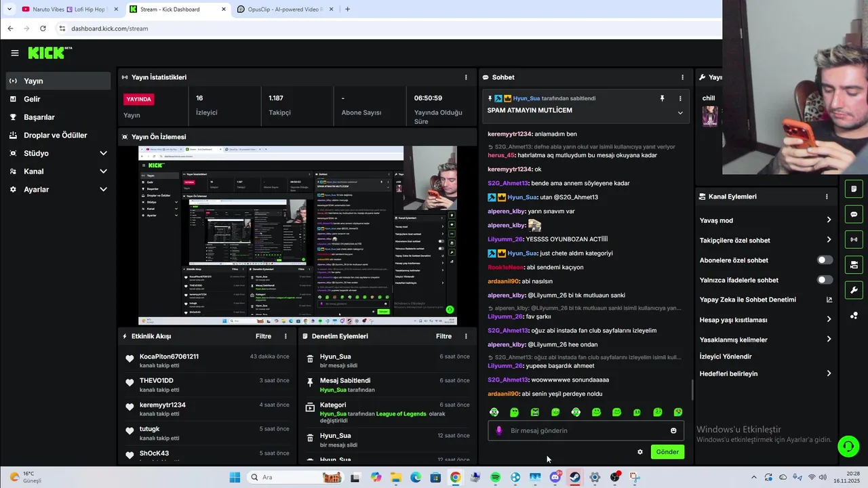
Task: Click the chill channel thumbnail image
Action: click(710, 116)
